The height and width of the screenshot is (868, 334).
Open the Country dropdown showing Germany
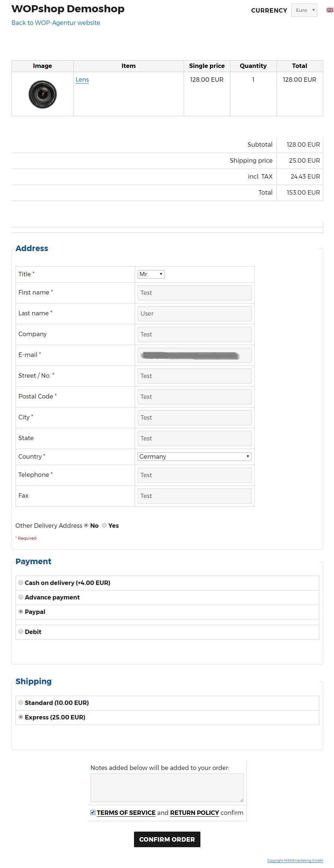(x=194, y=456)
